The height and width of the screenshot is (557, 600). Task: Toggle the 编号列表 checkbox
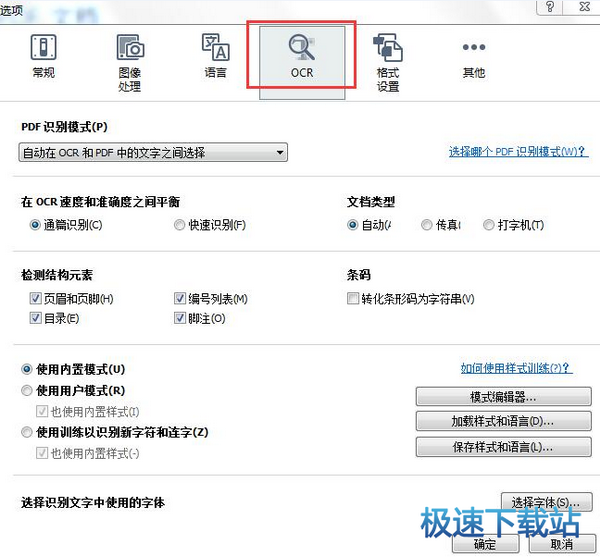180,298
